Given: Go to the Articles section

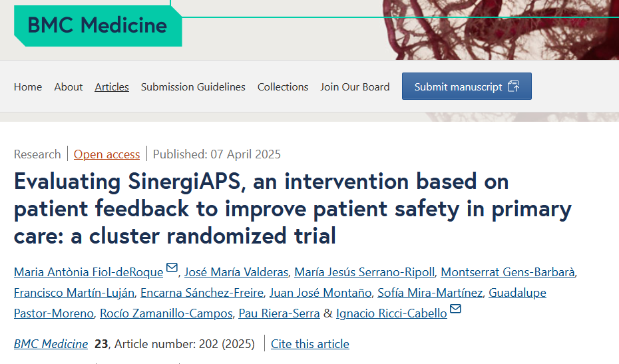Looking at the screenshot, I should pyautogui.click(x=112, y=87).
